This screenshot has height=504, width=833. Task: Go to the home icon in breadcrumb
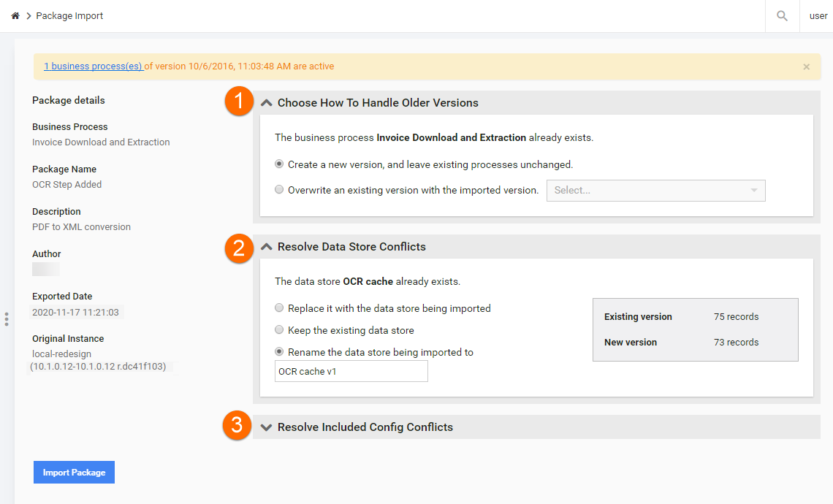(x=15, y=16)
